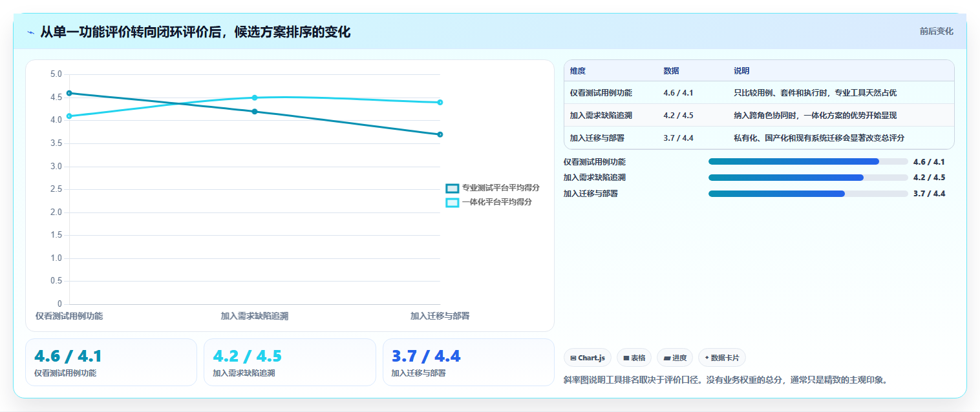
Task: Click the 说明 column header
Action: coord(741,71)
